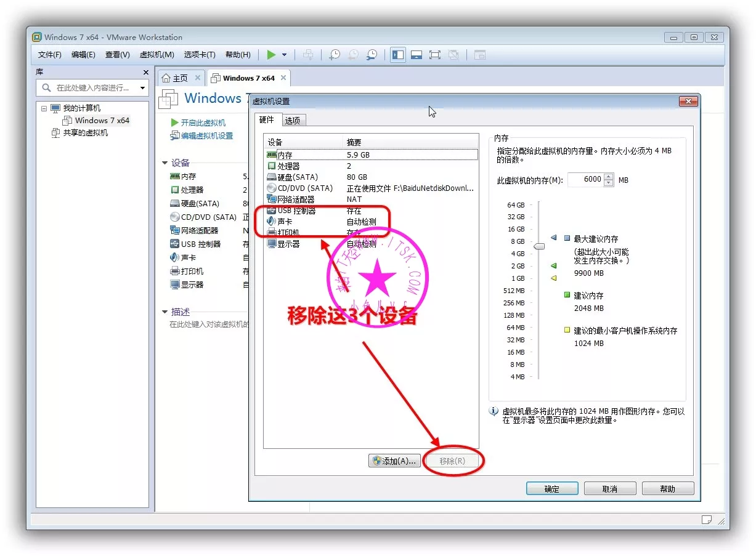Open the library search filter dropdown
The image size is (756, 556).
point(143,88)
